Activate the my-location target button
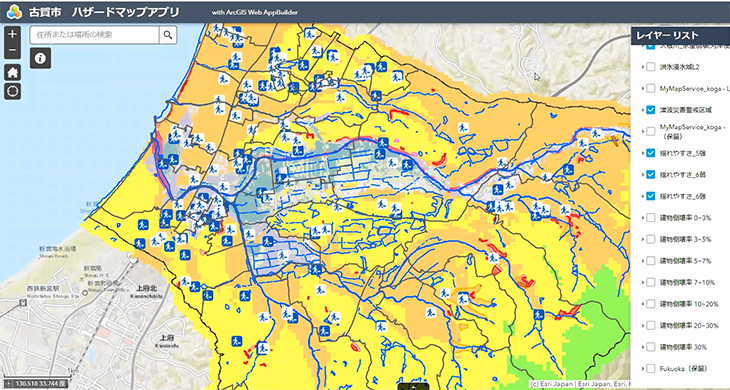Viewport: 730px width, 390px height. (x=13, y=92)
